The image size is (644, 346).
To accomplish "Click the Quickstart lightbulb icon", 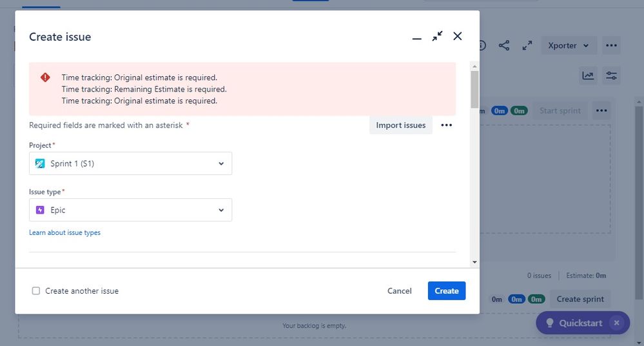I will [549, 323].
